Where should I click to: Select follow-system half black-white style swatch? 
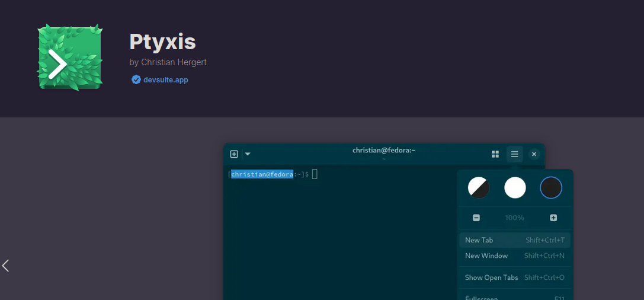click(479, 188)
